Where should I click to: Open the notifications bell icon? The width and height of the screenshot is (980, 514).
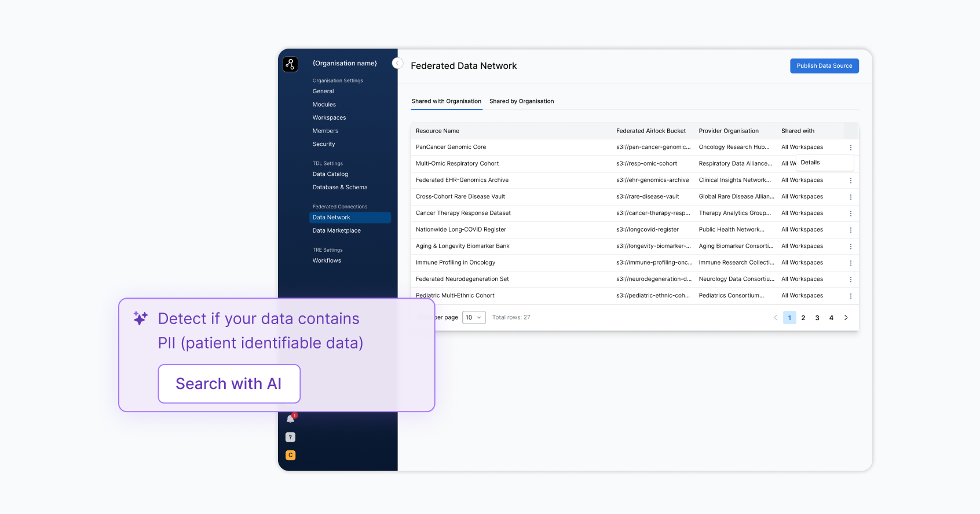click(291, 418)
